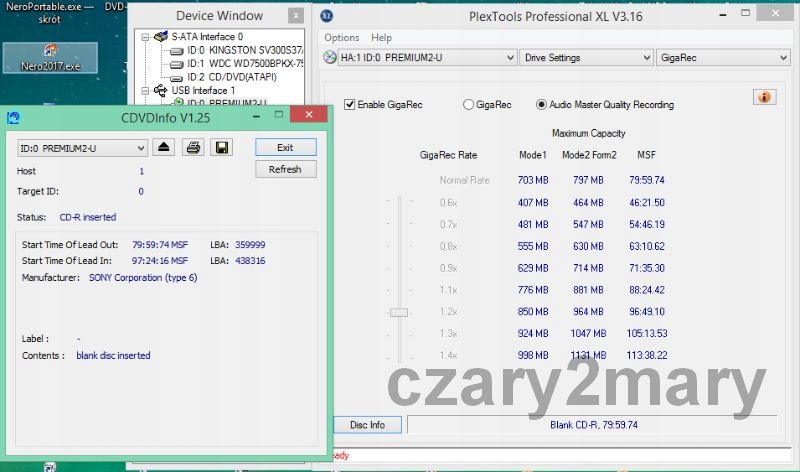Viewport: 800px width, 472px height.
Task: Toggle Enable GigaRec checkbox
Action: click(349, 105)
